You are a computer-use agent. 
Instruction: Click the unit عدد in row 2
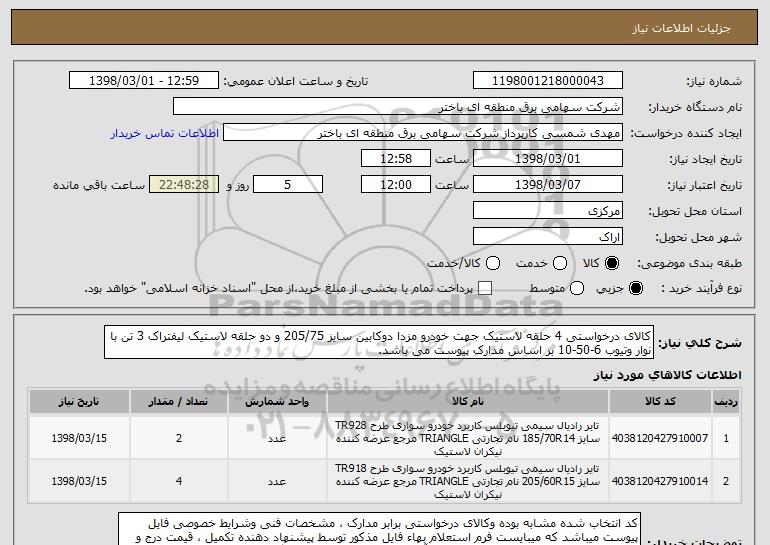(277, 481)
